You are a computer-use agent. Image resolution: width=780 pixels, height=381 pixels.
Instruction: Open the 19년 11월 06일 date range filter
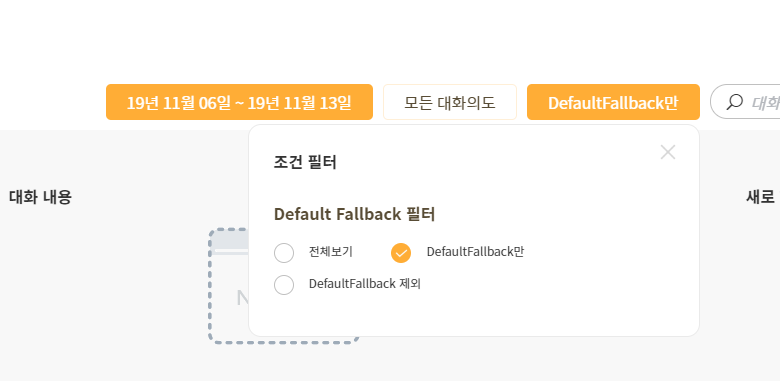(x=239, y=102)
